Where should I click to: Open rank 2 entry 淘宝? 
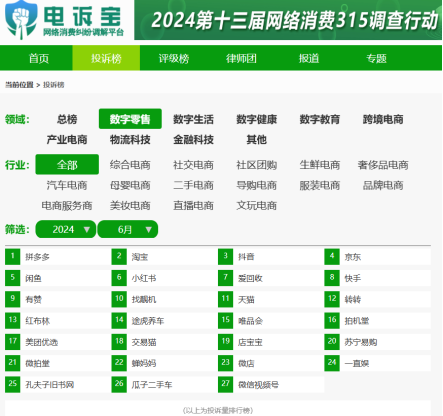140,257
